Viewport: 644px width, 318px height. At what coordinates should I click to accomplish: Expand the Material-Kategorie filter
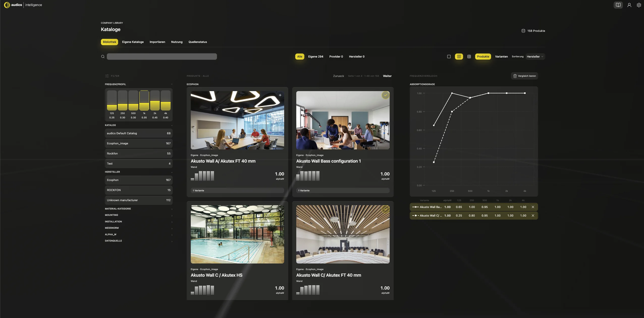tap(139, 209)
